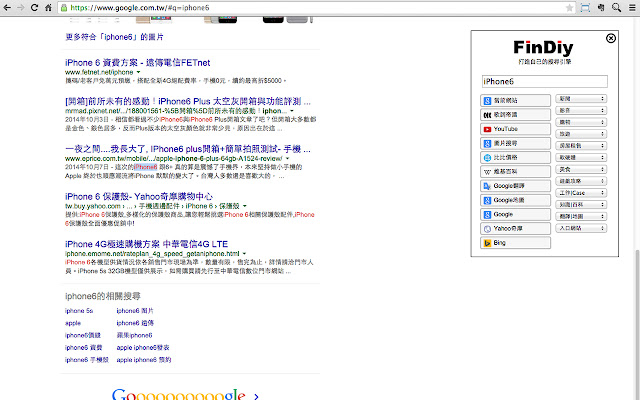Click the topmost Google-icon button above 歌詞帝國
640x400 pixels.
pyautogui.click(x=516, y=100)
